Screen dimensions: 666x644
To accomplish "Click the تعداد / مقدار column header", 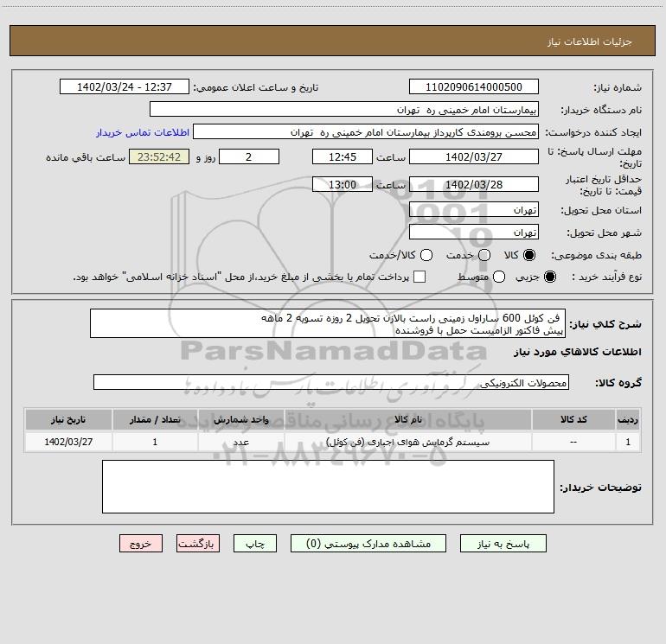I will click(155, 419).
